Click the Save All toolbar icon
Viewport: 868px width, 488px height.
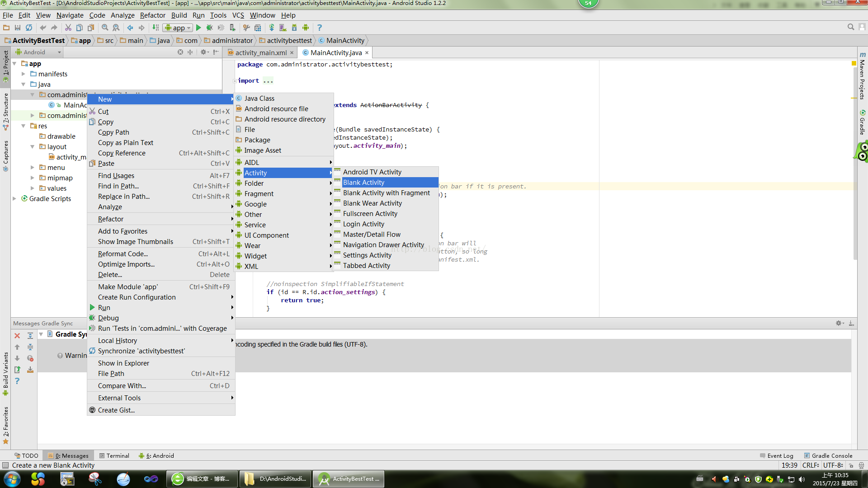coord(18,28)
